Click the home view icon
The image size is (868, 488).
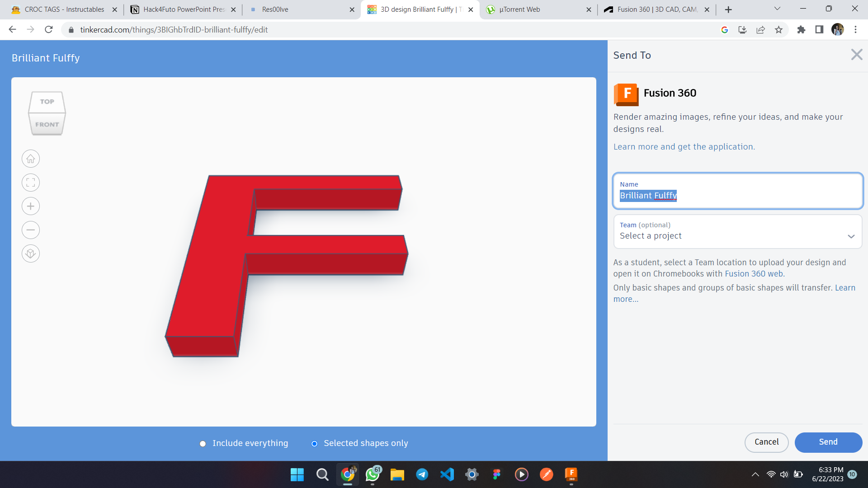coord(30,159)
